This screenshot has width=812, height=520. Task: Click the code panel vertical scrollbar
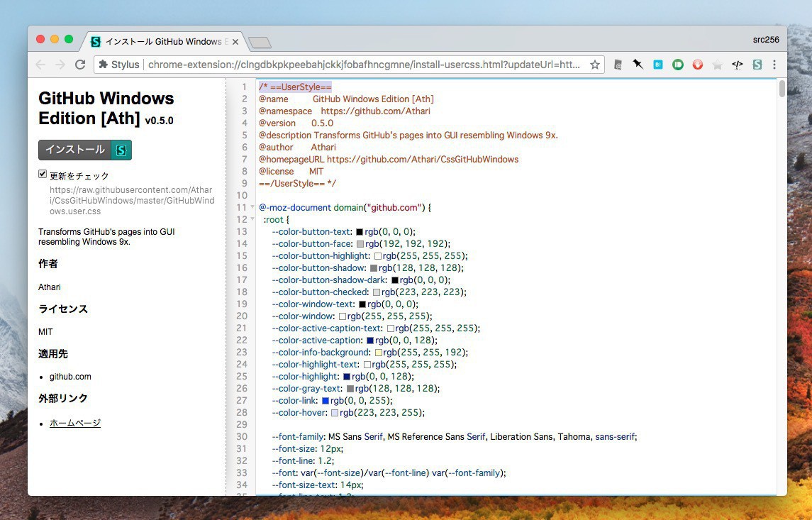pyautogui.click(x=782, y=89)
